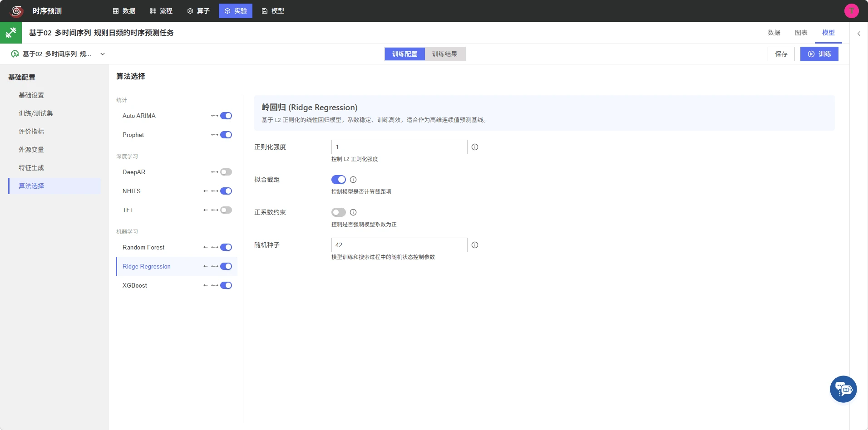The width and height of the screenshot is (868, 430).
Task: Click the left-arrow icon in XGBoost row
Action: point(206,285)
